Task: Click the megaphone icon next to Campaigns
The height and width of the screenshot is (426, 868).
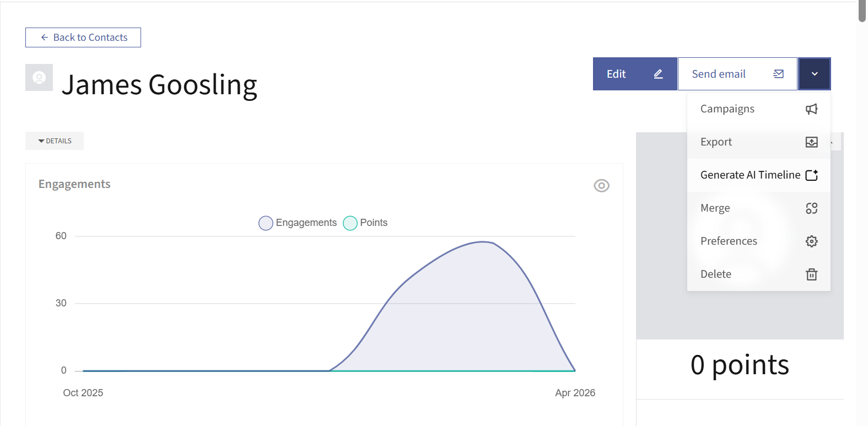Action: tap(811, 109)
